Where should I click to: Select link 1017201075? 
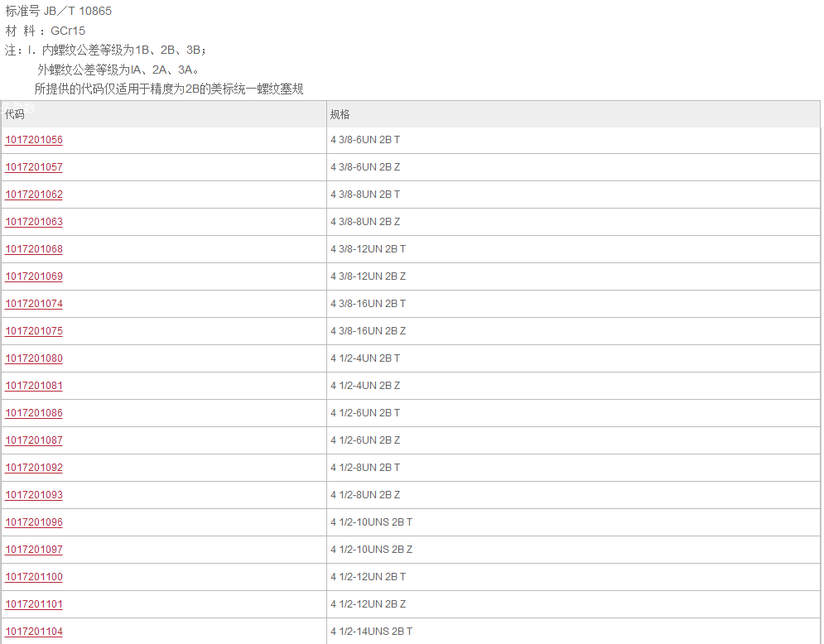[34, 331]
